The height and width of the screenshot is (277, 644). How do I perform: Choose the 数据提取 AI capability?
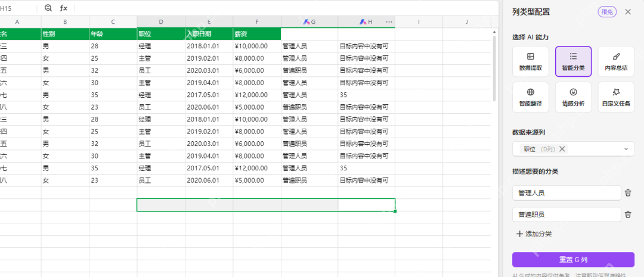tap(531, 61)
